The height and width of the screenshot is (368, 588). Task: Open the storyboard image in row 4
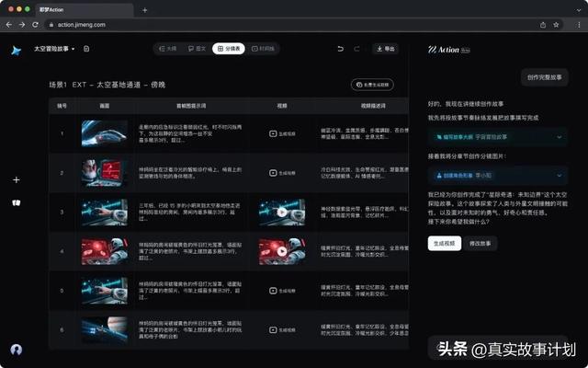[104, 251]
